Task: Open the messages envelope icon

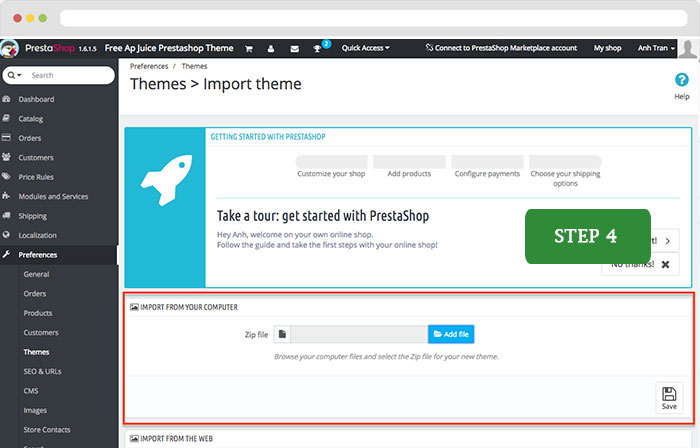Action: [294, 48]
